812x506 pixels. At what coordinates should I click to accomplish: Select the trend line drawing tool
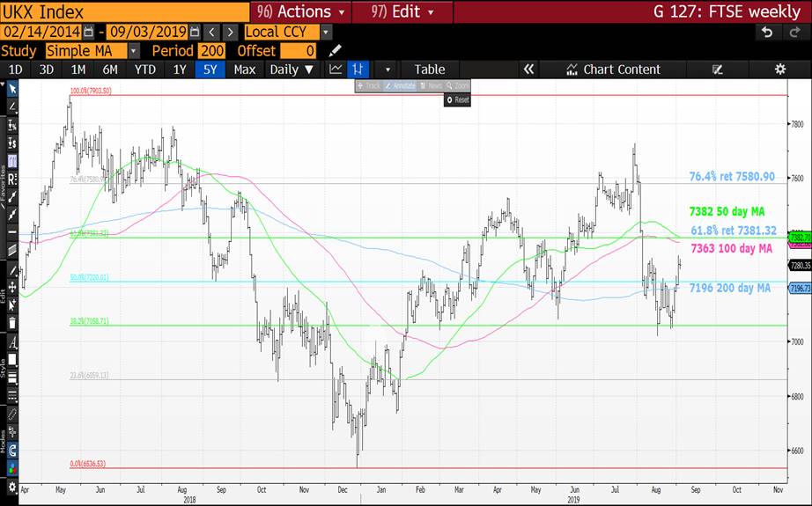click(12, 106)
